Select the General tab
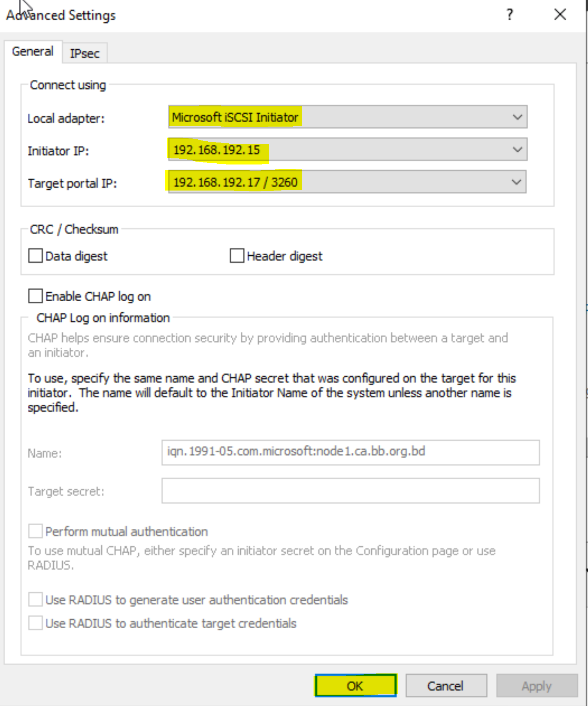Viewport: 588px width, 706px height. coord(33,52)
